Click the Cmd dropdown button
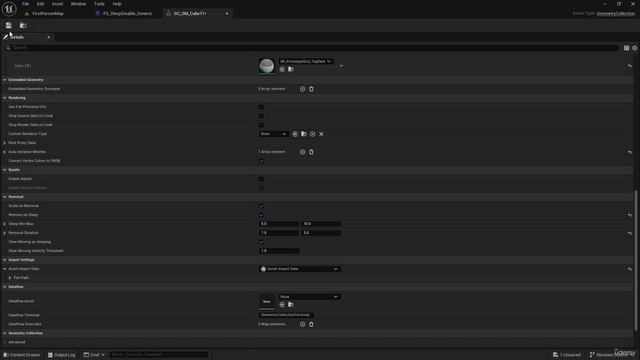Screen dimensions: 640x360 coord(94,355)
